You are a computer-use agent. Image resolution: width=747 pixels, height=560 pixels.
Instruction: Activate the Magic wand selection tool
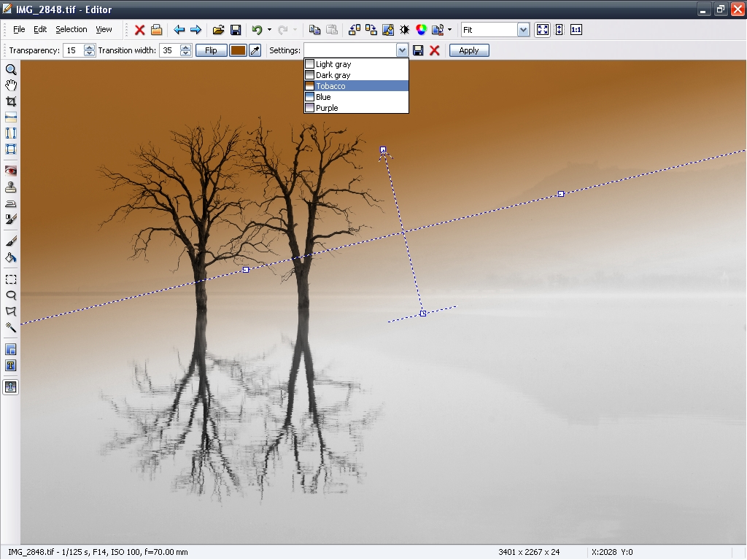pyautogui.click(x=11, y=327)
